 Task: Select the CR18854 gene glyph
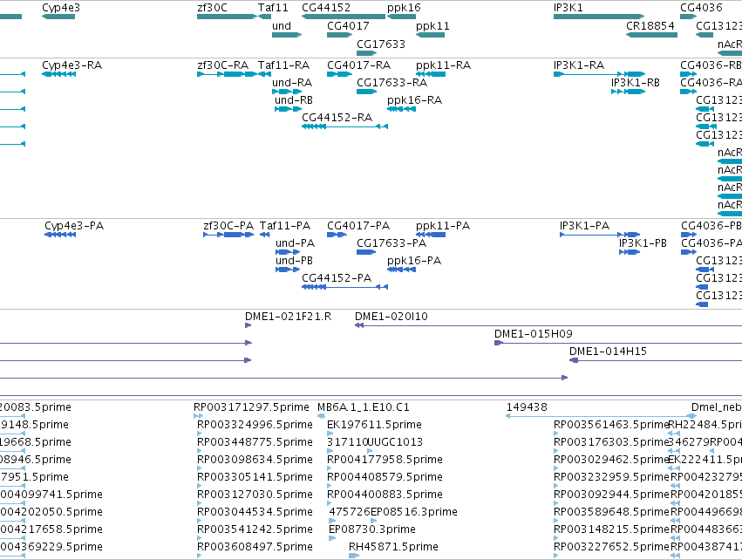(651, 35)
